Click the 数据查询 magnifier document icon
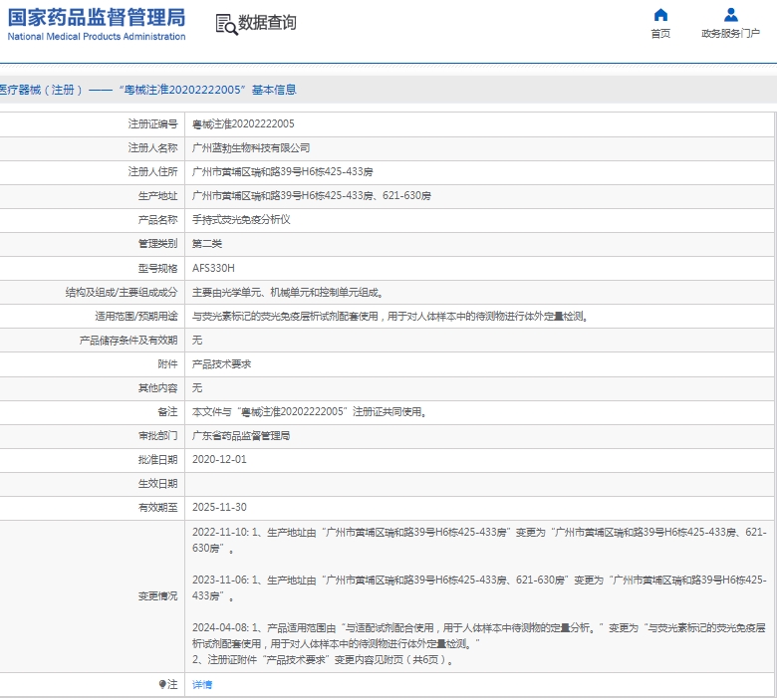The image size is (777, 700). click(226, 24)
